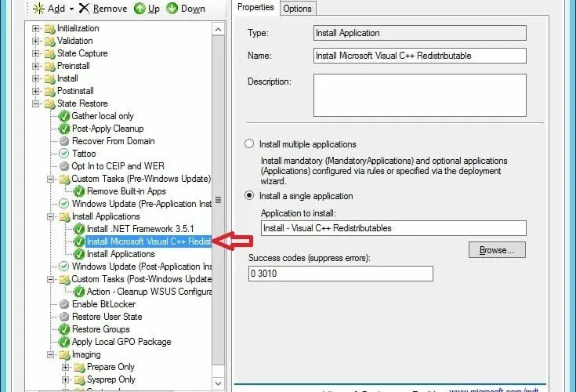Collapse Custom Tasks (Pre-Windows Update) folder
The image size is (576, 392).
[51, 179]
